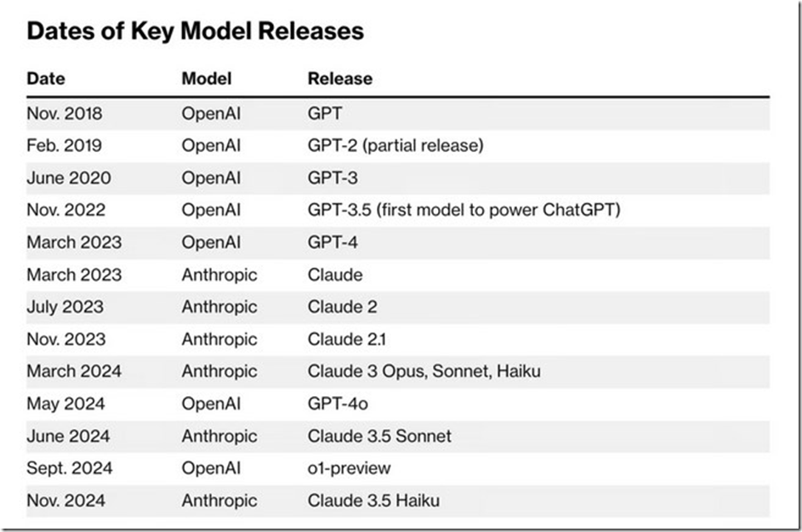Select the 'GPT-2 (partial release)' cell
The image size is (802, 532).
(395, 145)
